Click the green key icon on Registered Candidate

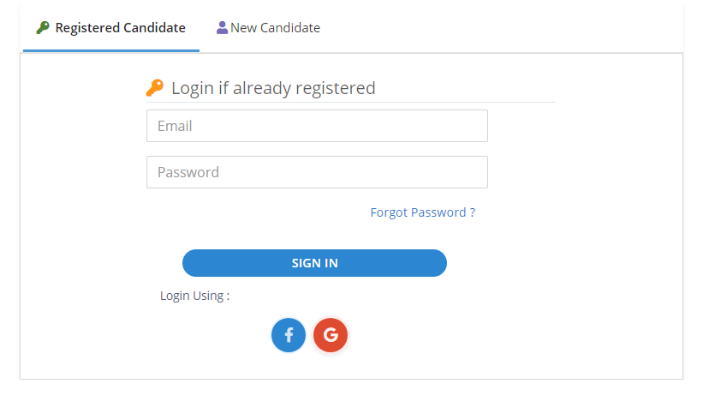42,28
